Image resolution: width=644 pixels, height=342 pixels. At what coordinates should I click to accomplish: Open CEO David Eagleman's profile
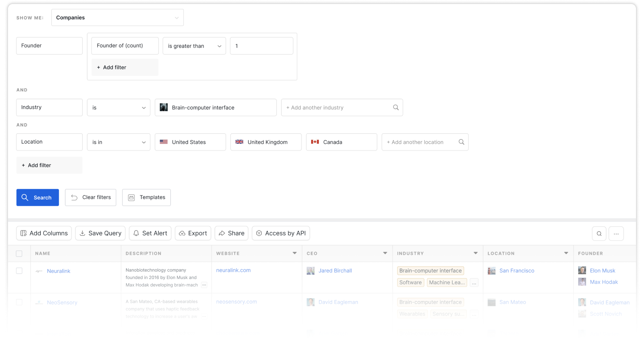tap(338, 302)
